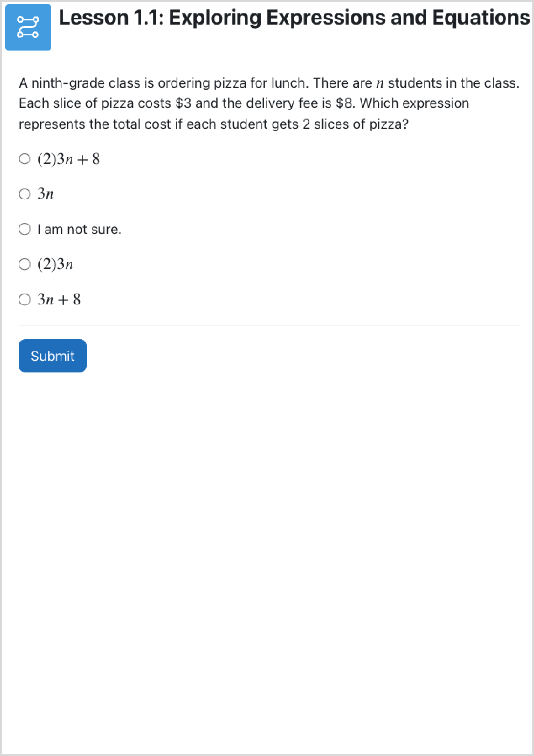This screenshot has width=534, height=756.
Task: Select the 3n + 8 radio button
Action: 25,299
